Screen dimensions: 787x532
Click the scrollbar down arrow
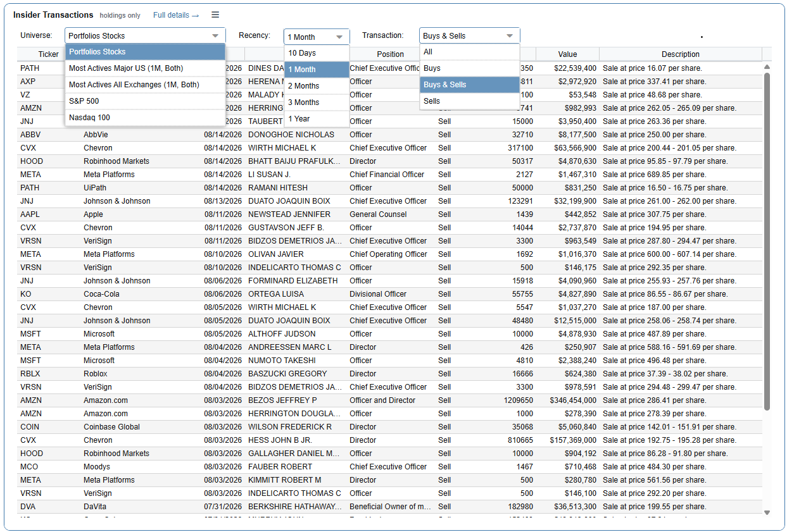pos(767,512)
